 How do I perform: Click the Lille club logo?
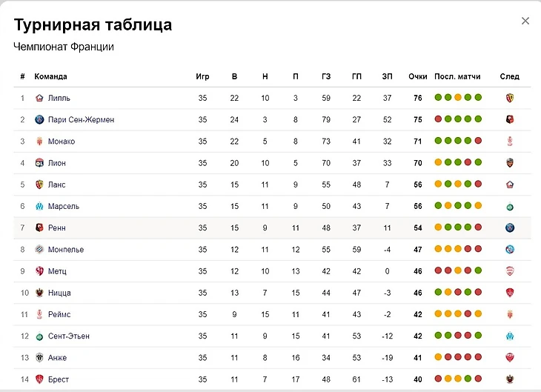[39, 98]
